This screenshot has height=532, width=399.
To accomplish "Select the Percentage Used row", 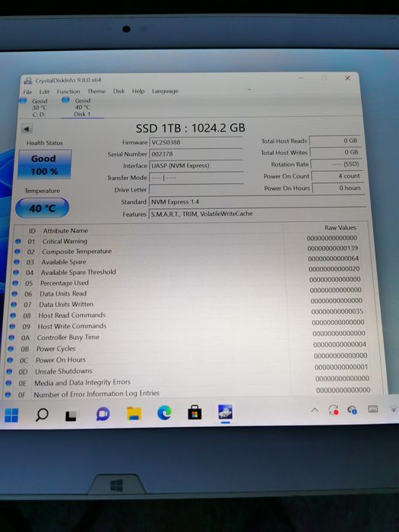I will pos(187,282).
